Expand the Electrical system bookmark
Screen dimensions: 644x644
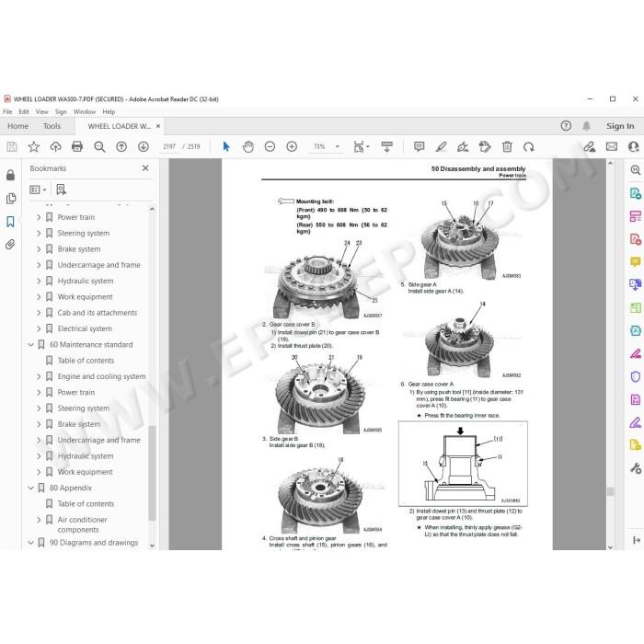coord(39,328)
